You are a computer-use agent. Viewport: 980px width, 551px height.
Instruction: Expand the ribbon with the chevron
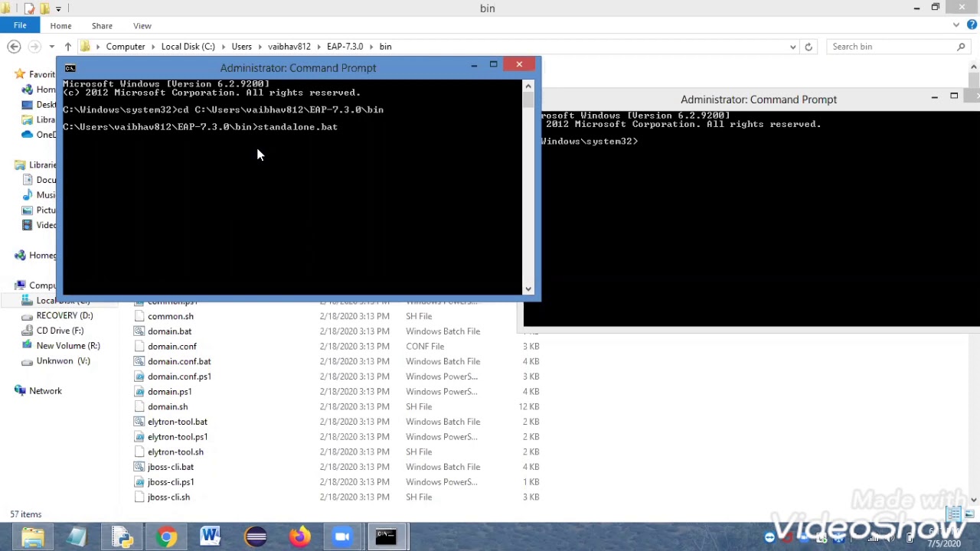click(956, 25)
